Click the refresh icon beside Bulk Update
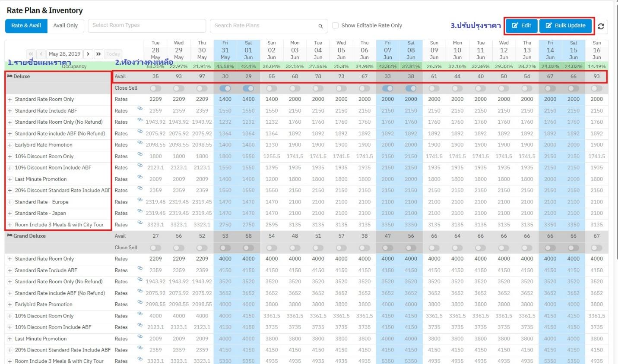The height and width of the screenshot is (364, 618). click(x=601, y=26)
